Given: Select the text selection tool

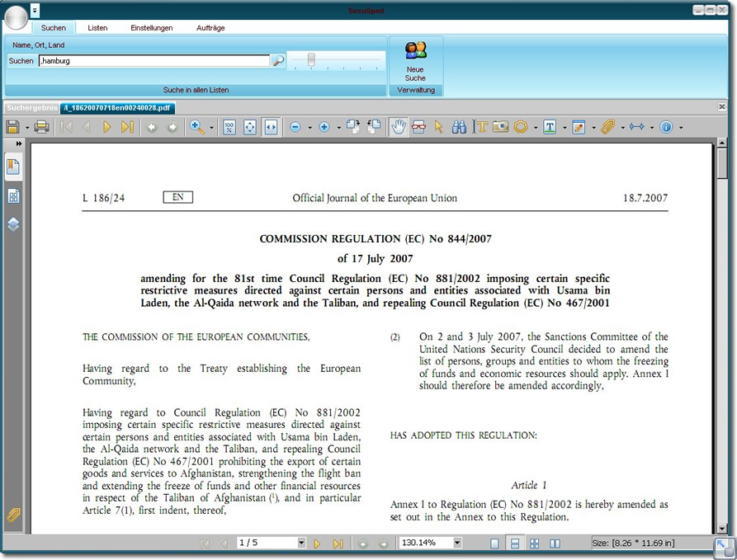Looking at the screenshot, I should 482,127.
